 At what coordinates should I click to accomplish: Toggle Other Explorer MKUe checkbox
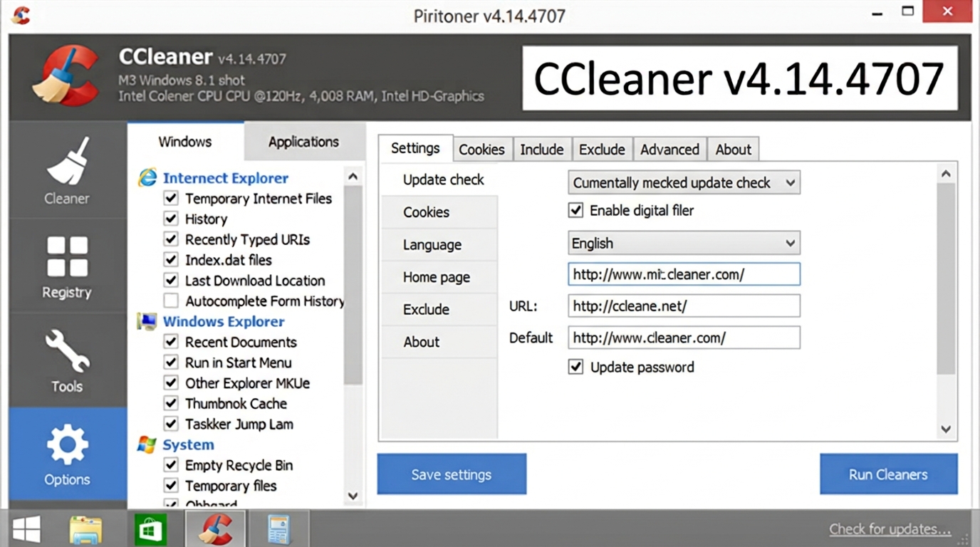tap(171, 382)
